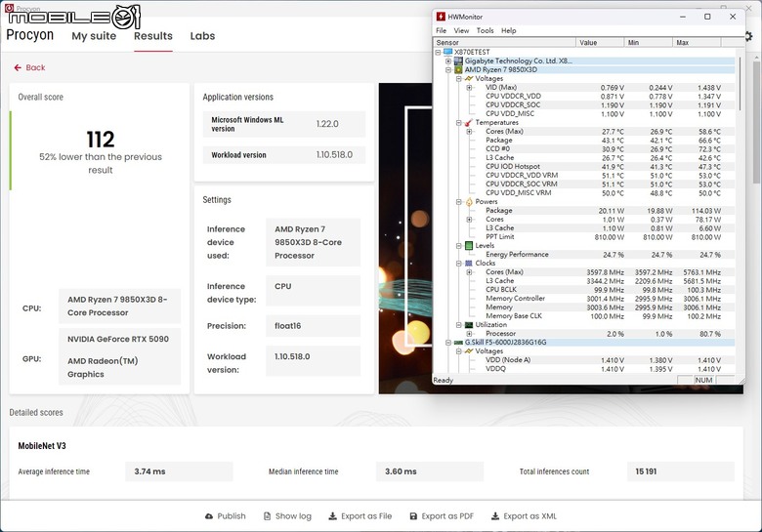Collapse the AMD Ryzen 7 9850X3D node
Screen dimensions: 762x532
(x=448, y=70)
